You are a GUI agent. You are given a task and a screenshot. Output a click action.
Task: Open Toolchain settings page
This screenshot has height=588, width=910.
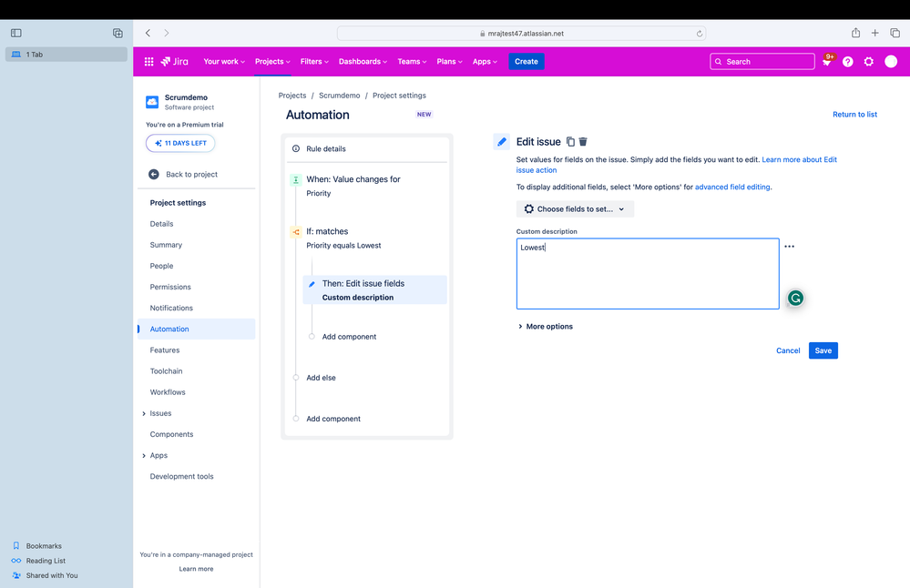click(x=166, y=371)
